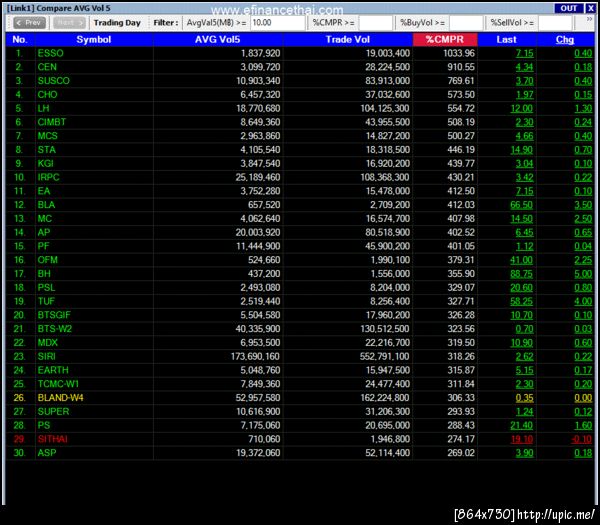Select the TCMC-W1 symbol
Viewport: 600px width, 525px height.
click(58, 384)
